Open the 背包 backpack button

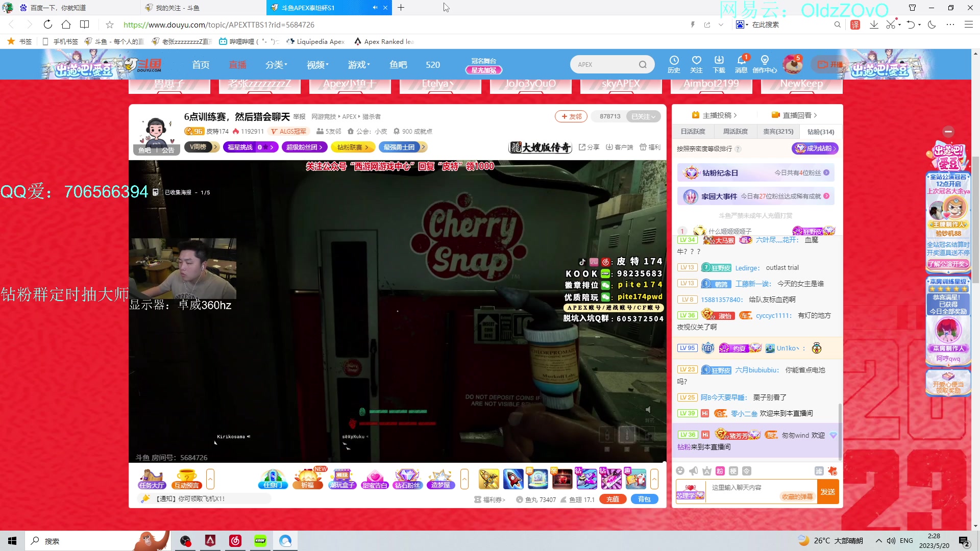[644, 499]
